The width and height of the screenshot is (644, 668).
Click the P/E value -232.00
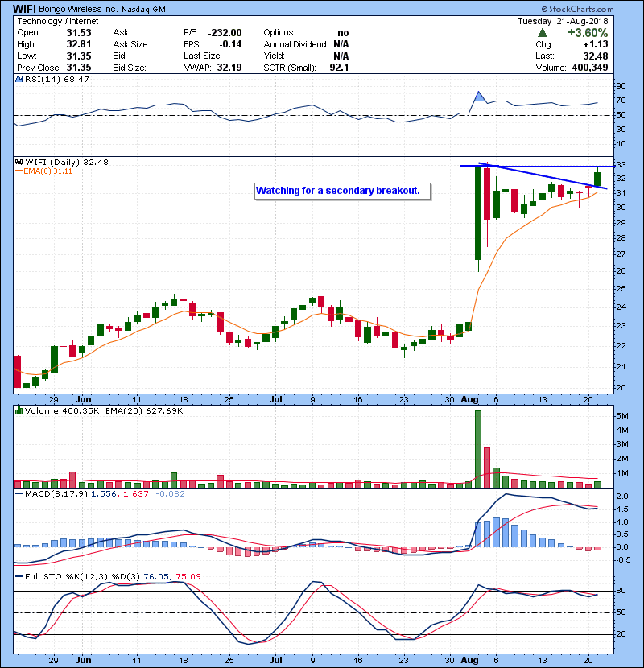point(225,33)
